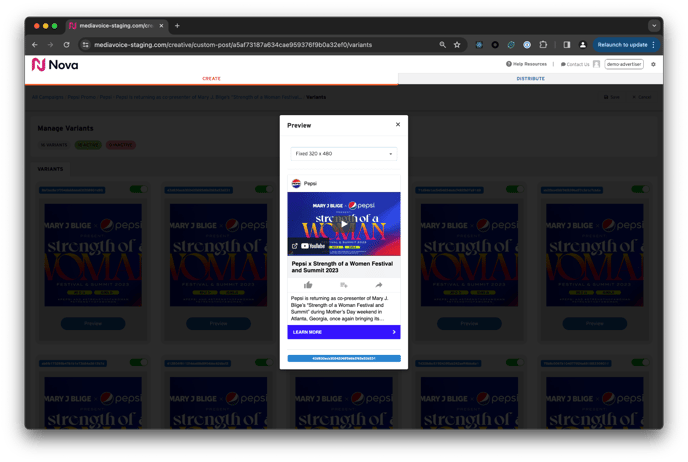Play the YouTube video in preview

coord(343,224)
